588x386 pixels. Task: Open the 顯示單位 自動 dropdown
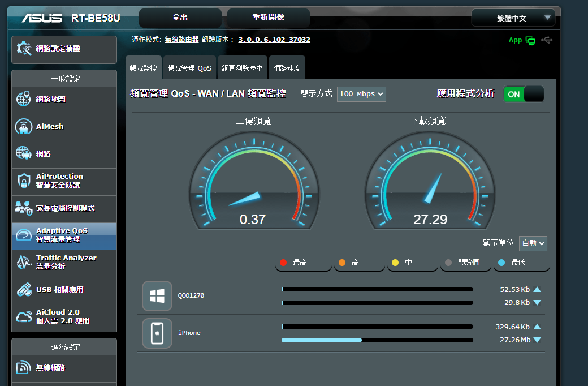point(533,243)
